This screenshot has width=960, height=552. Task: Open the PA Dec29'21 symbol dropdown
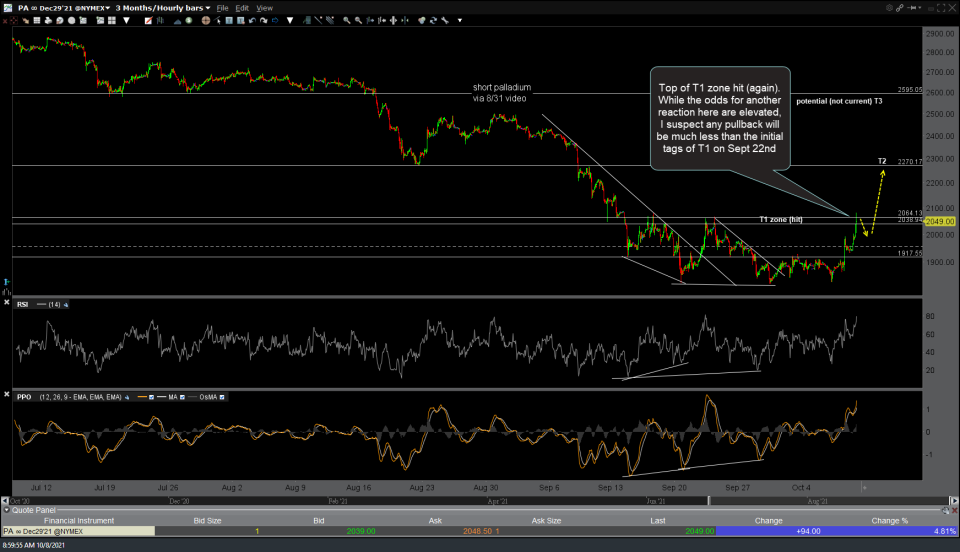[x=60, y=7]
